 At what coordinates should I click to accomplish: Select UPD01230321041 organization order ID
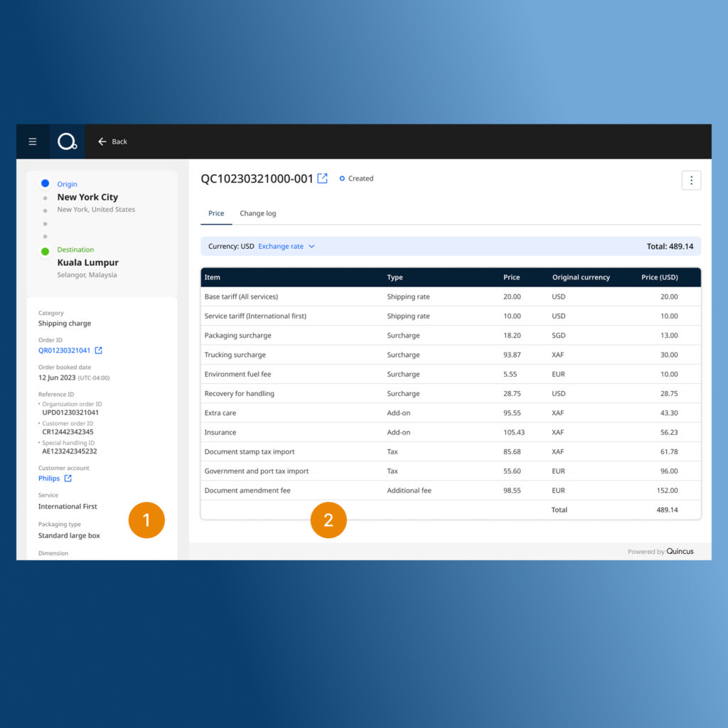pyautogui.click(x=70, y=412)
